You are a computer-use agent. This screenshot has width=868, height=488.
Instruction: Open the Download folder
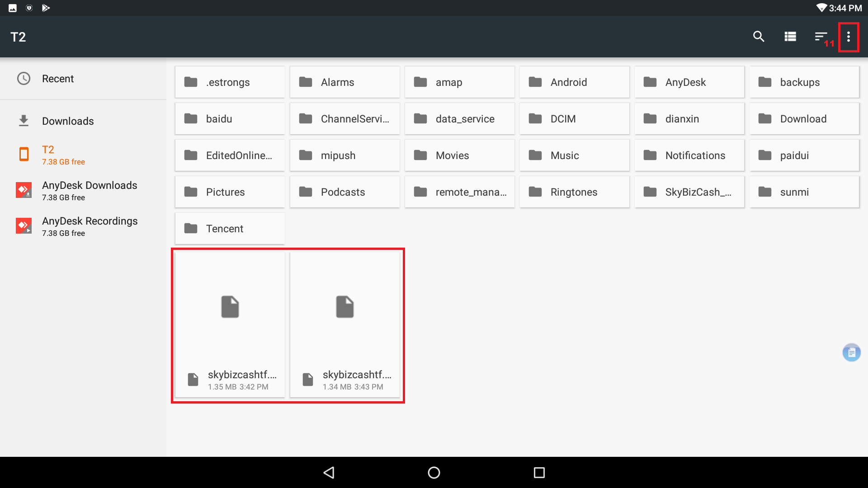pyautogui.click(x=804, y=119)
